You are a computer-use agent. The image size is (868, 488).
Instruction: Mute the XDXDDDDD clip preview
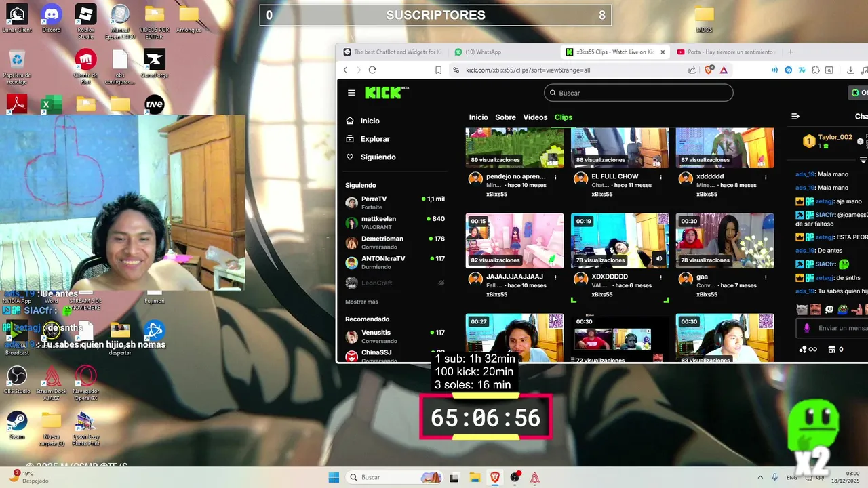coord(658,258)
